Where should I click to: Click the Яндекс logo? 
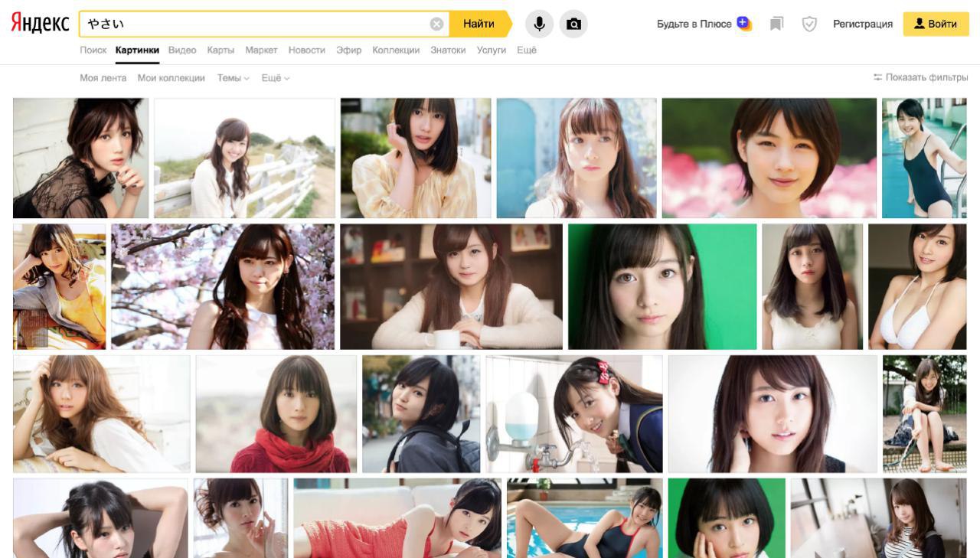40,23
